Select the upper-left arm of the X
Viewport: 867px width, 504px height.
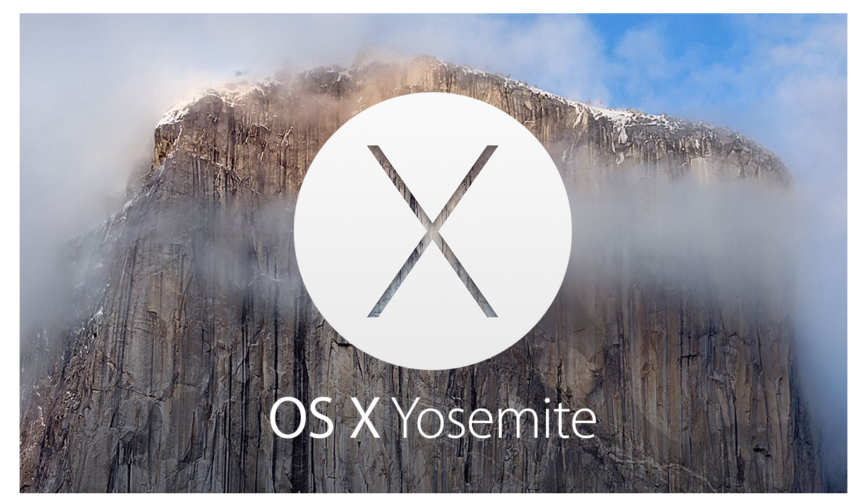click(399, 185)
